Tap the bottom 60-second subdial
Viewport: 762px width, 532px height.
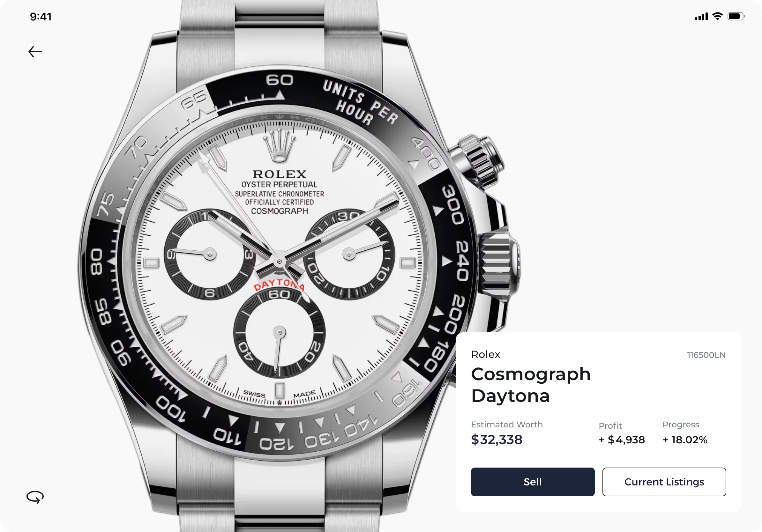(280, 333)
